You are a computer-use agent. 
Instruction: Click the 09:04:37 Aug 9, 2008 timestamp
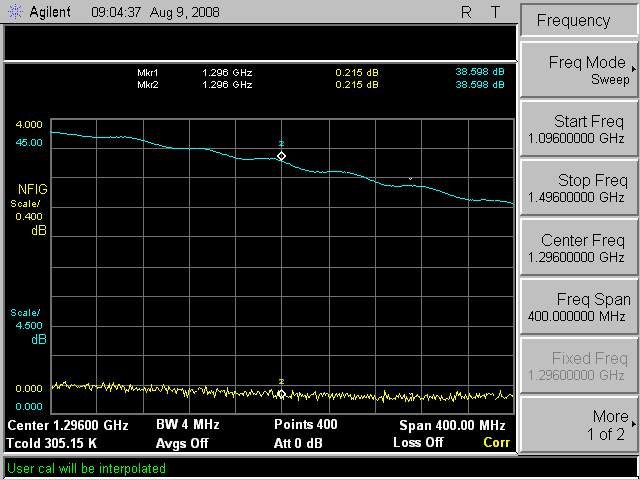tap(156, 12)
